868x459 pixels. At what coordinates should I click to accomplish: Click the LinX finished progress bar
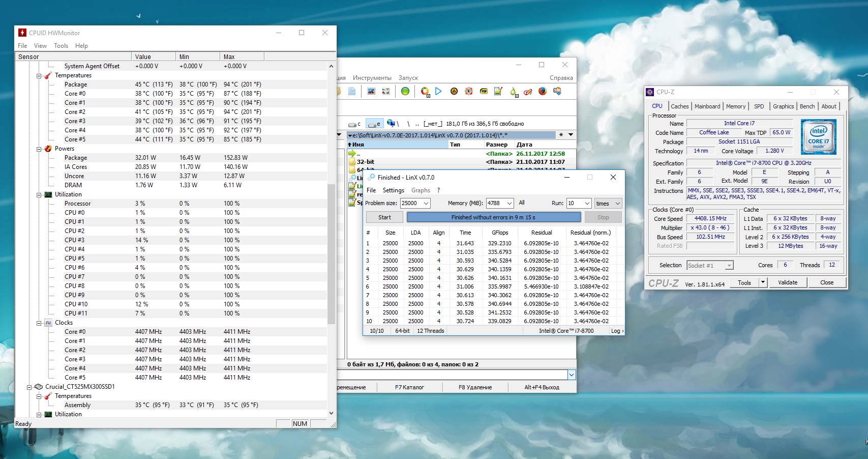click(x=493, y=217)
